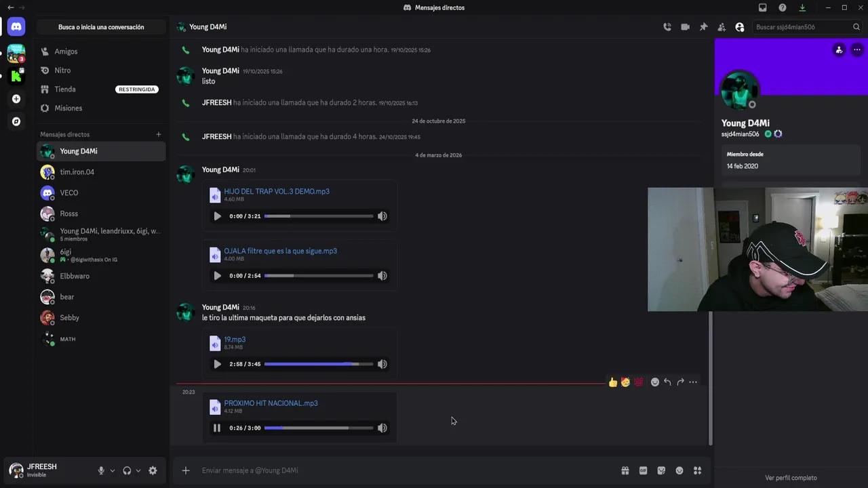Mute volume on 19.mp3 audio
Screen dimensions: 868x488
382,364
